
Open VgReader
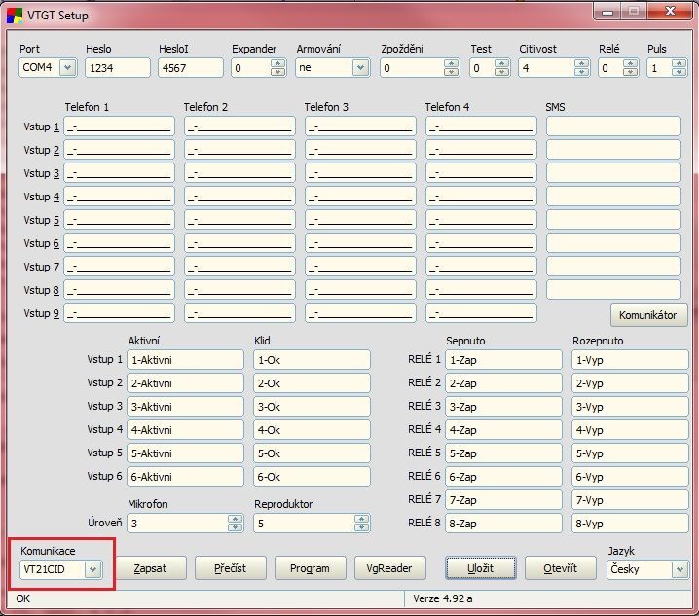(x=388, y=568)
